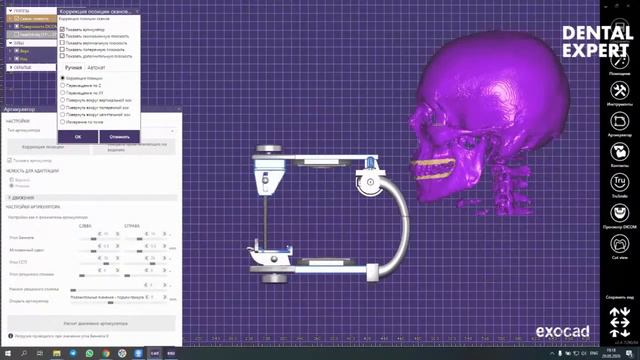640x360 pixels.
Task: Open File Explorer from the taskbar
Action: [56, 353]
